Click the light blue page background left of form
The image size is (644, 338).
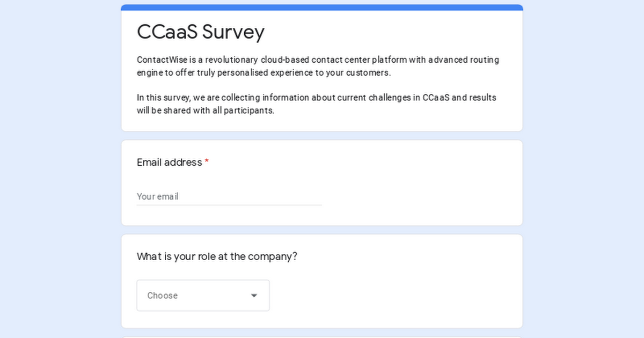point(60,169)
